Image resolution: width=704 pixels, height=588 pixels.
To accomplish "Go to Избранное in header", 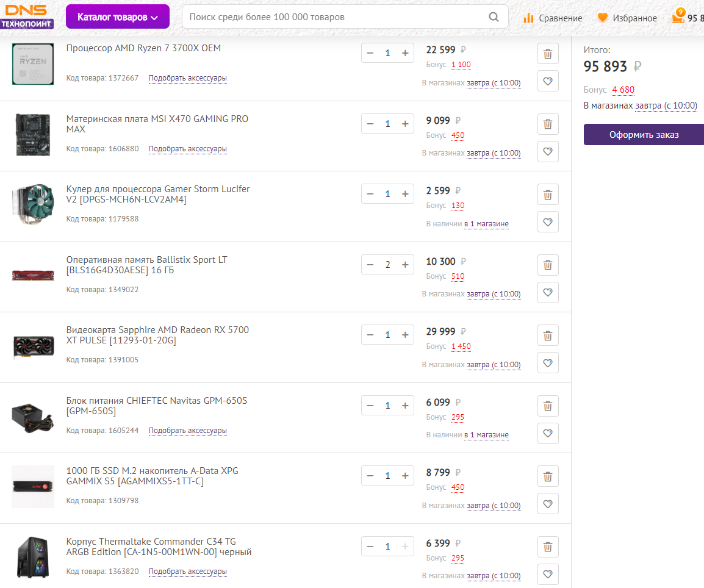I will point(627,18).
